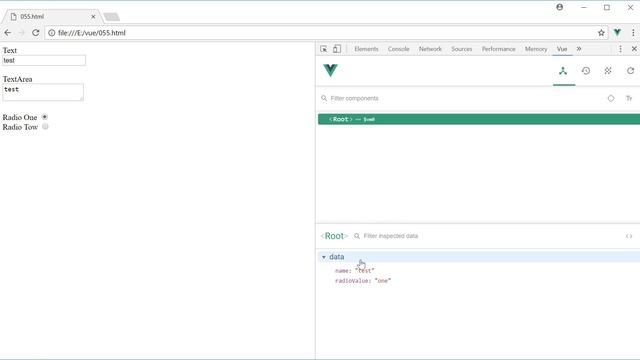Switch to the Console tab
The width and height of the screenshot is (640, 360).
(398, 49)
